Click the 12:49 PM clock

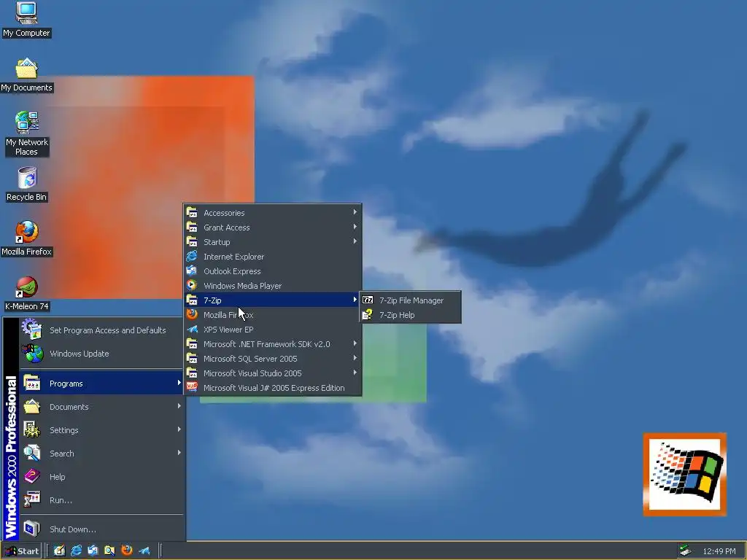(x=719, y=551)
